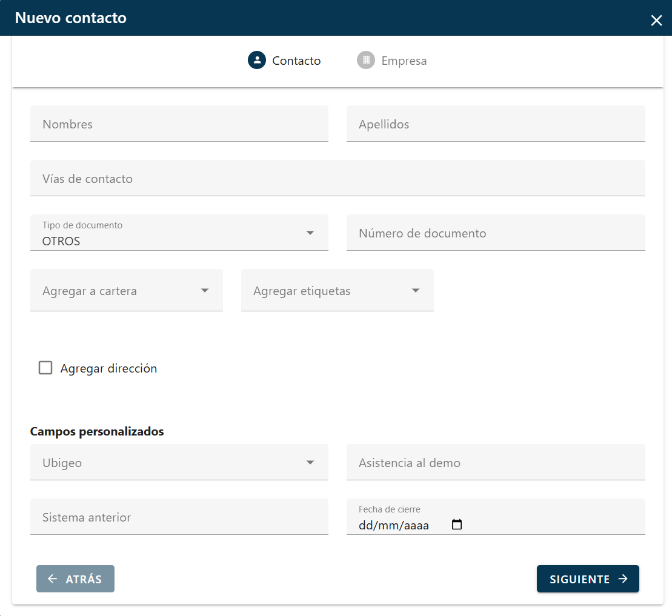
Task: Open the Agregar a cartera dropdown
Action: [x=204, y=291]
